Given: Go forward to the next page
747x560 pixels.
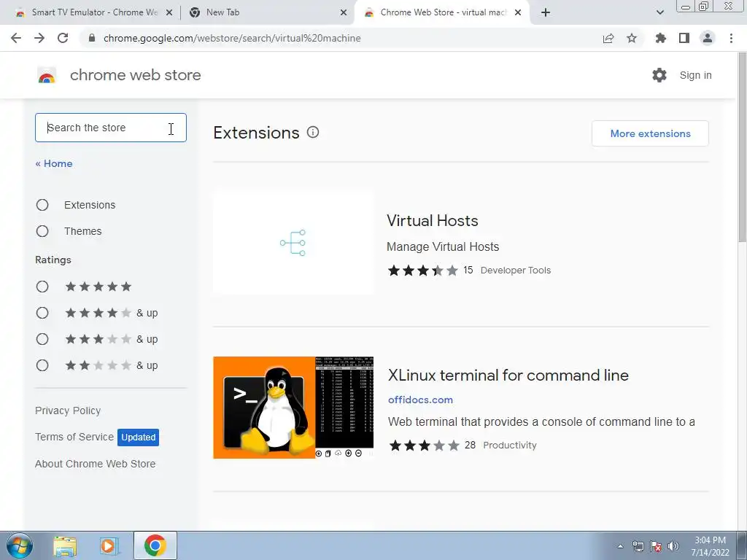Looking at the screenshot, I should click(39, 38).
